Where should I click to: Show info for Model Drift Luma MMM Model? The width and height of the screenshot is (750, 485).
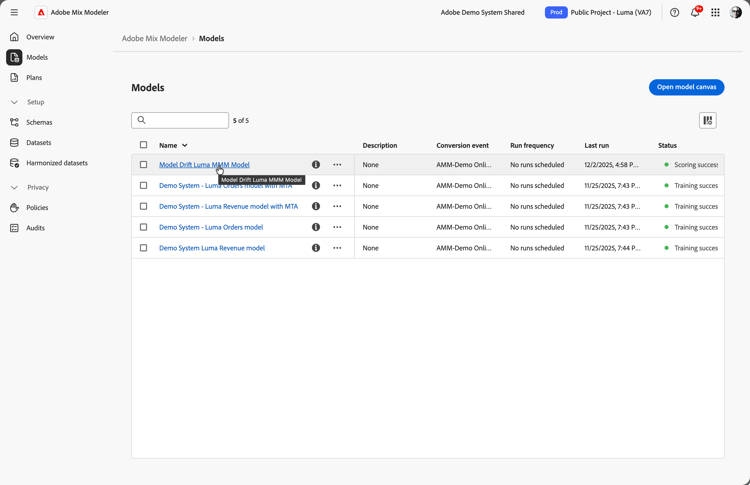pos(316,165)
